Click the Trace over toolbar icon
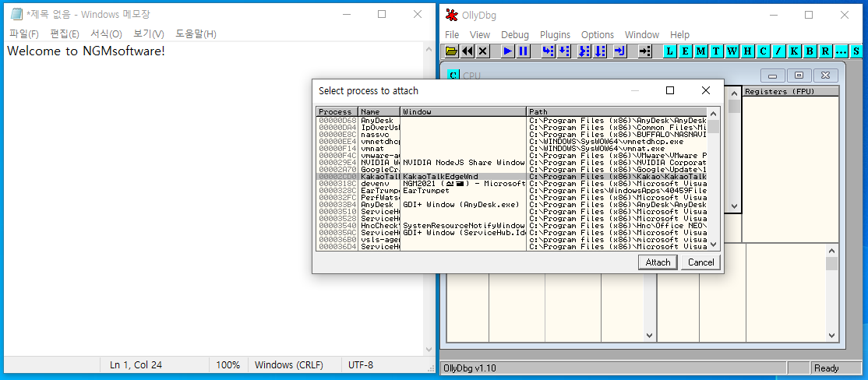Screen dimensions: 868x380 (x=600, y=51)
